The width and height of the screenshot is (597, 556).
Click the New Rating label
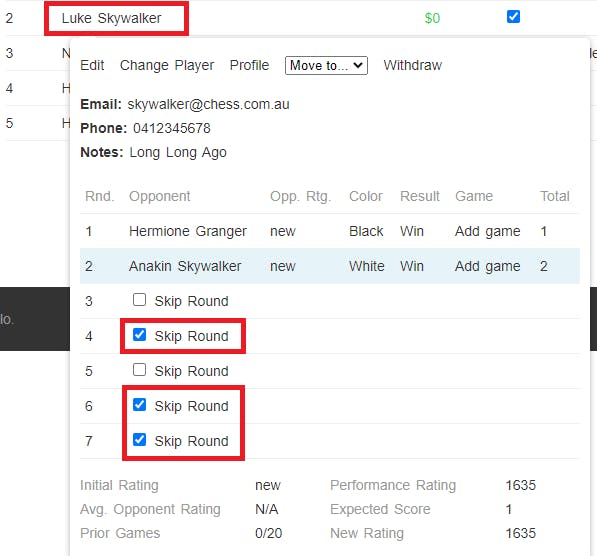coord(367,533)
